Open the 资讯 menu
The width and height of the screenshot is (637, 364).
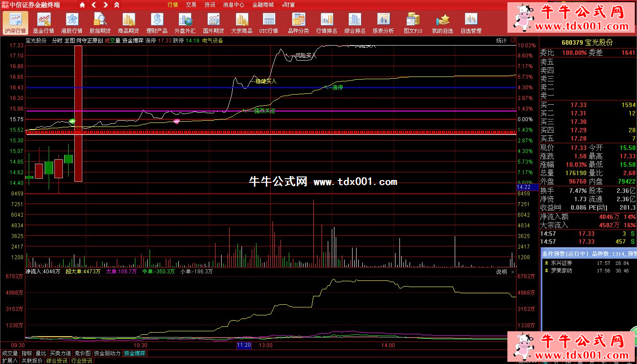[x=210, y=5]
